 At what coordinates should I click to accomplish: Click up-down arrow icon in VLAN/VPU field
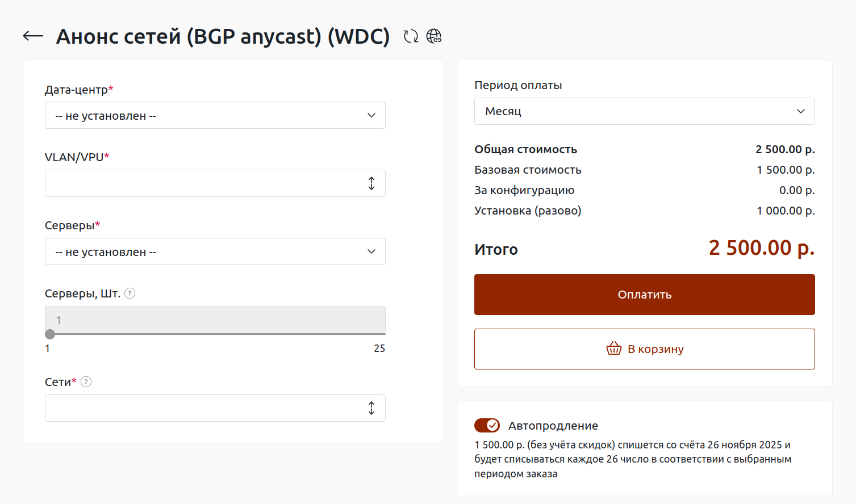coord(371,183)
